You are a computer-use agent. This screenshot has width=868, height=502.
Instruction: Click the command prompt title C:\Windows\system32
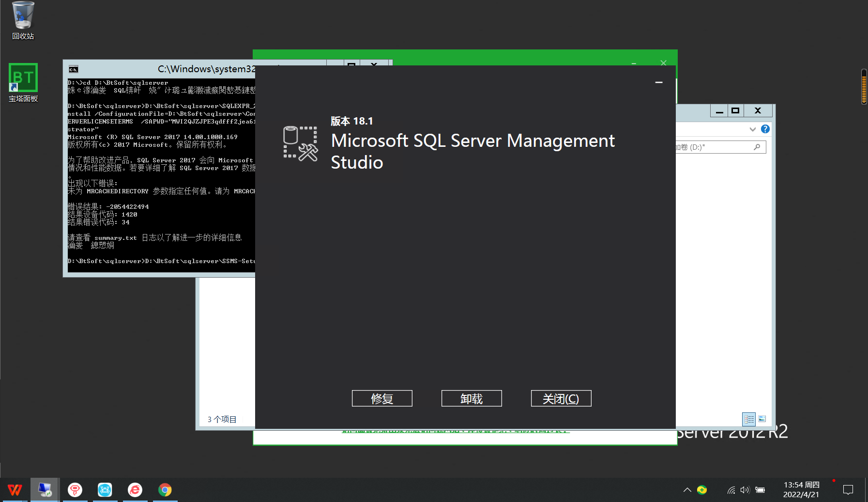click(207, 69)
